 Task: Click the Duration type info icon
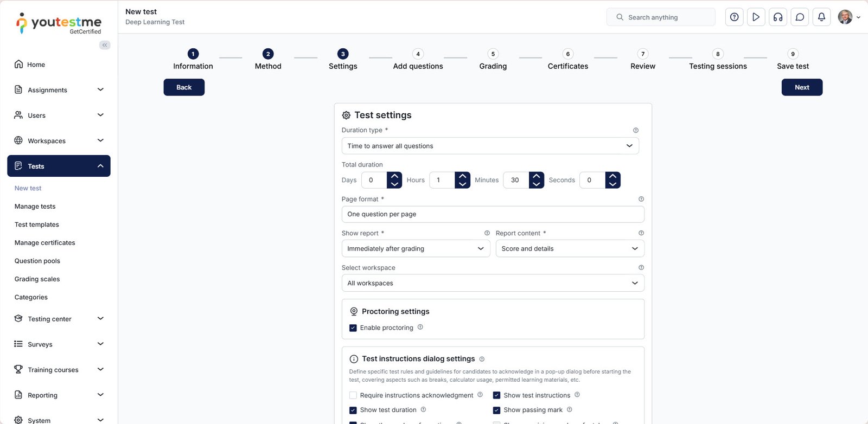tap(636, 130)
